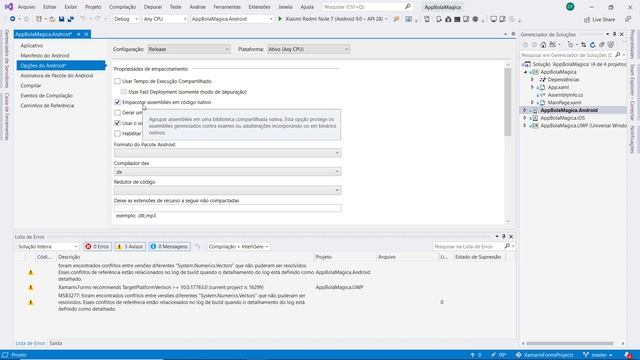Click the pin icon on AppBolaMagica.Android tab
The image size is (640, 360).
tap(79, 34)
